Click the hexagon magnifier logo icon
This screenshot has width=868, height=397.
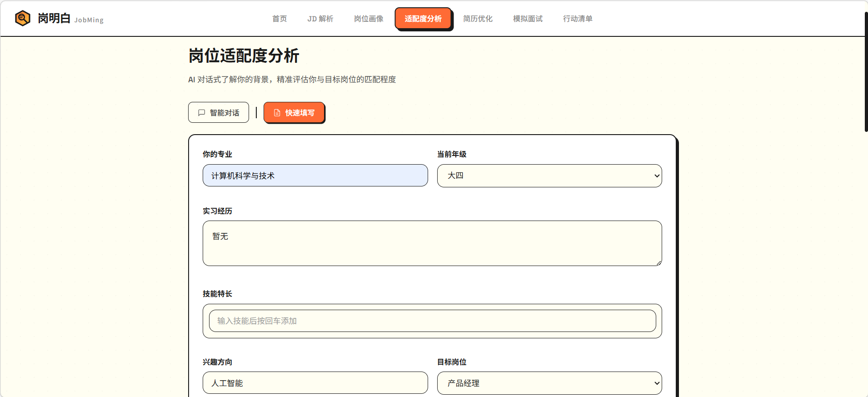pyautogui.click(x=22, y=18)
